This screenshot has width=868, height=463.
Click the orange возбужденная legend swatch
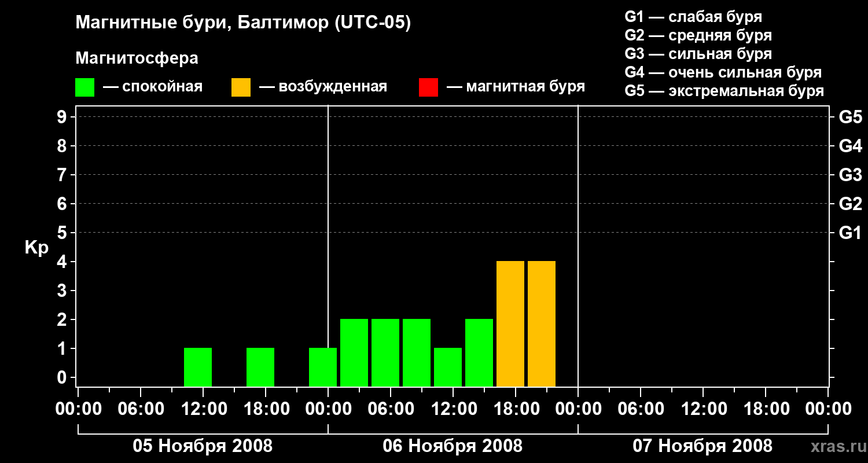(x=241, y=87)
